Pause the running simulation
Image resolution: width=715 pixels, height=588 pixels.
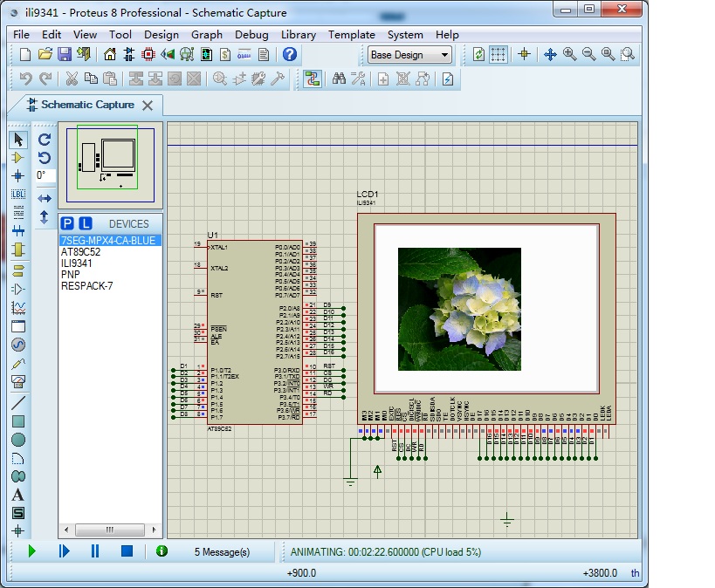point(95,551)
